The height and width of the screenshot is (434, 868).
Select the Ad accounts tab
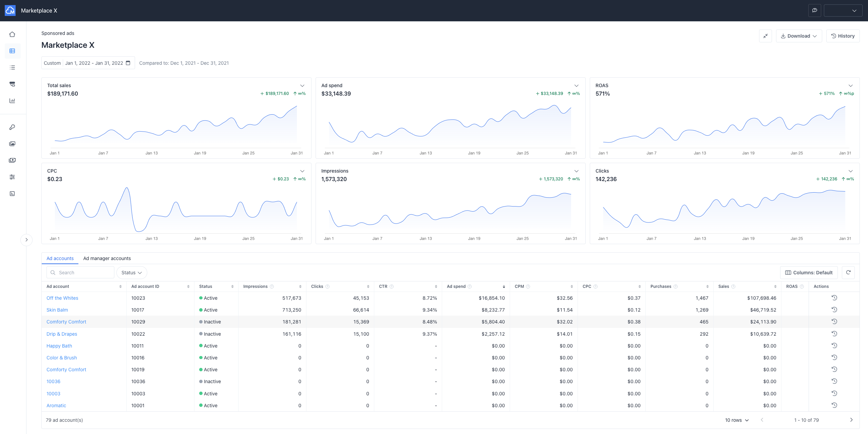tap(60, 258)
